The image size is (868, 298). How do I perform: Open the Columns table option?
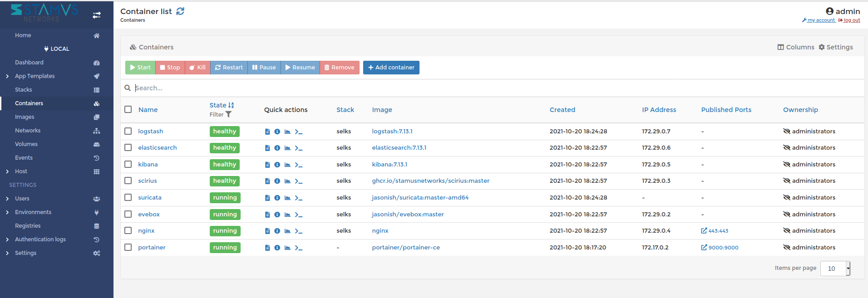click(x=796, y=47)
